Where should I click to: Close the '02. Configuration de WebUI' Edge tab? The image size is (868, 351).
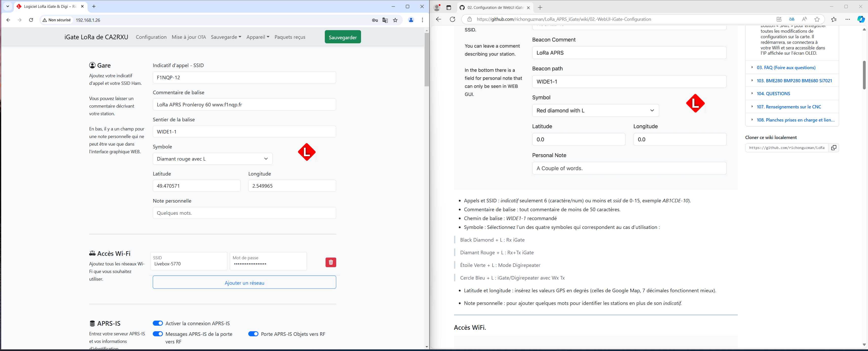coord(528,7)
